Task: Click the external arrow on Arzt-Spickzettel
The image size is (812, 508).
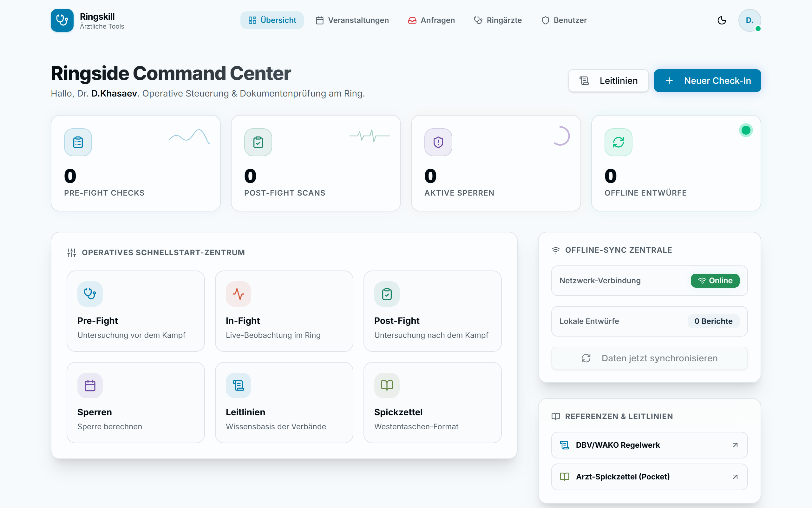Action: coord(735,477)
